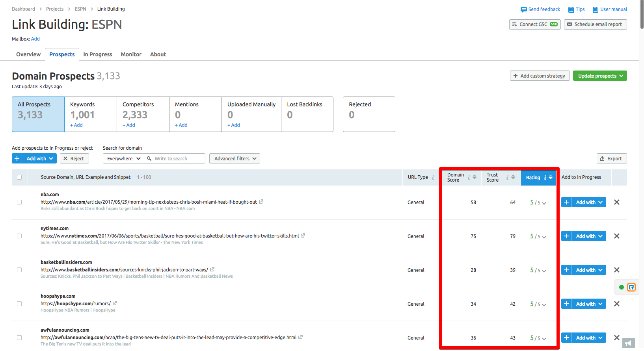Screen dimensions: 644x351
Task: Switch to the Overview tab
Action: pyautogui.click(x=28, y=54)
